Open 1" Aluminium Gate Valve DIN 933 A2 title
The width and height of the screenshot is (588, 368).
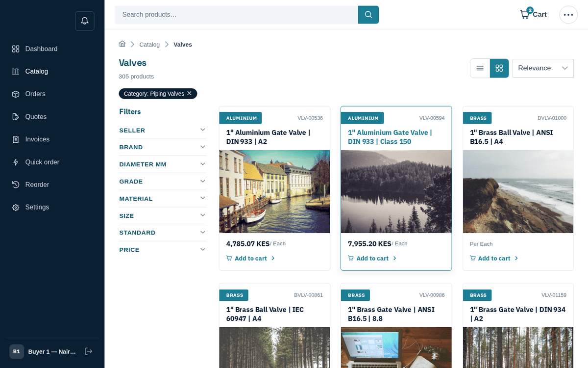click(268, 137)
